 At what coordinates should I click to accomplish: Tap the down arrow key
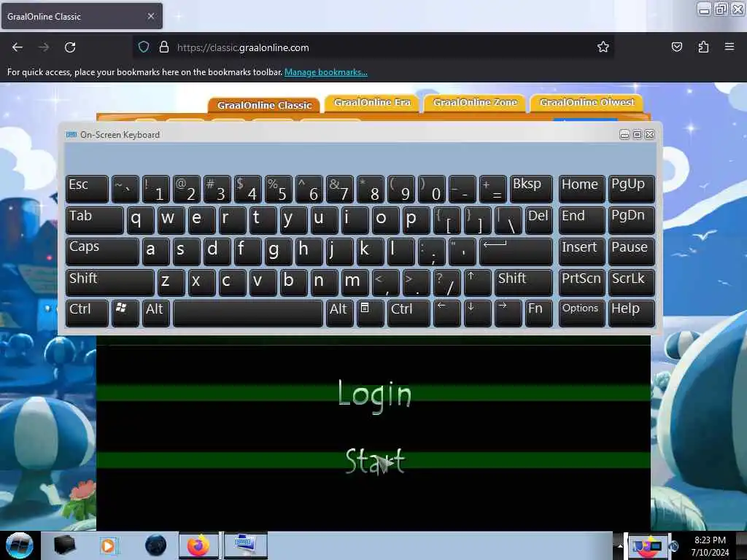coord(477,314)
